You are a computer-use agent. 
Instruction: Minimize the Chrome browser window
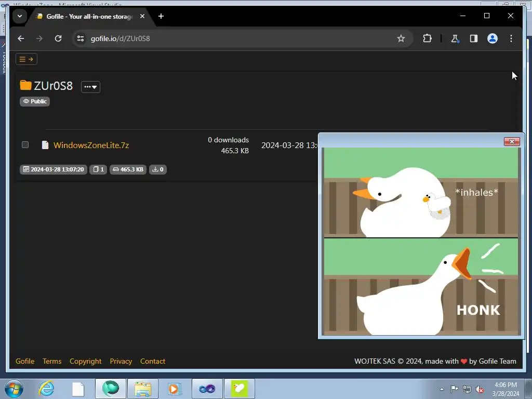pyautogui.click(x=463, y=16)
